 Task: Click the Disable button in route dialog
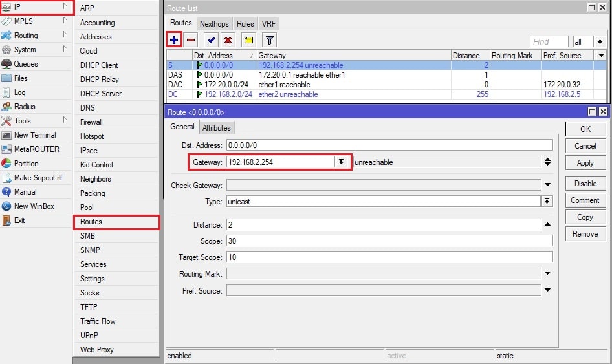585,184
